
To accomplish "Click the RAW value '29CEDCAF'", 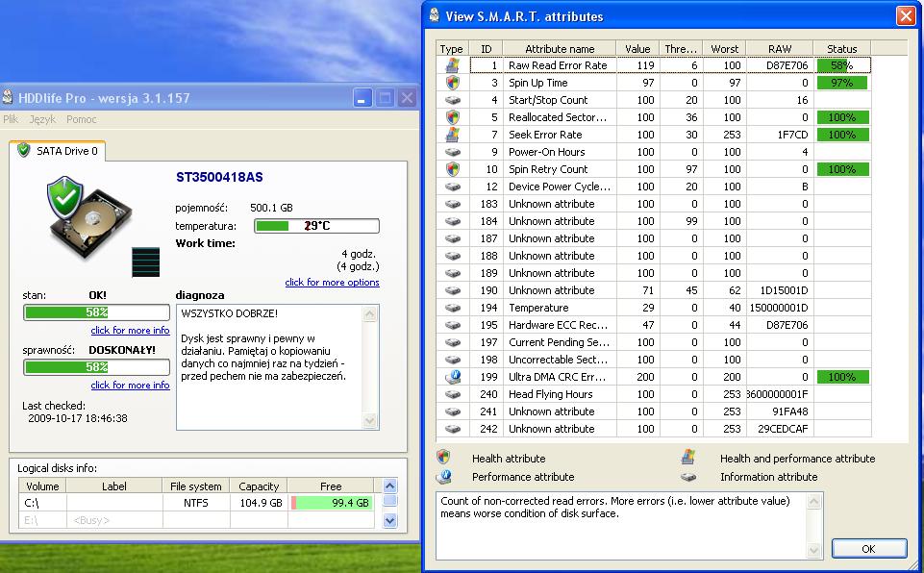I will [x=783, y=429].
